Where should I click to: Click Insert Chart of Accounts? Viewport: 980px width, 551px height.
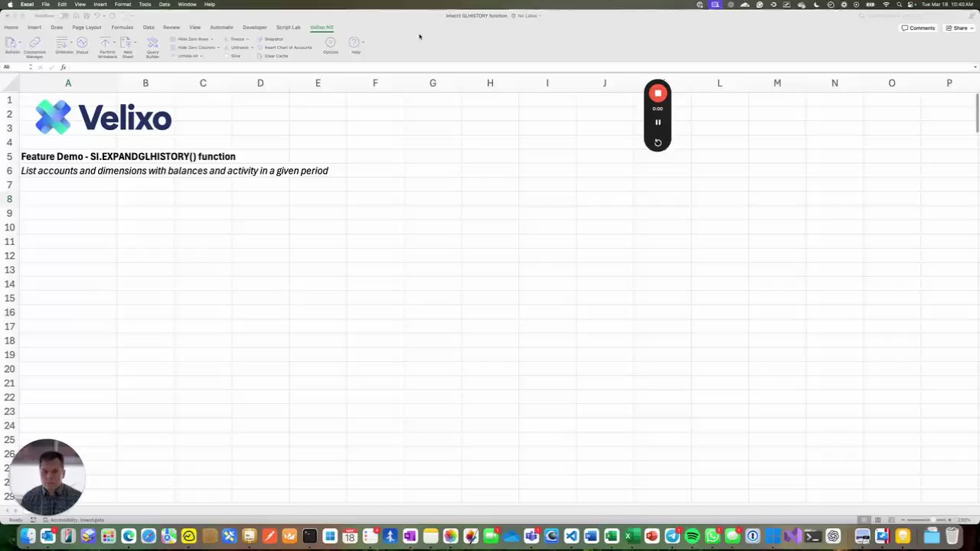[285, 47]
